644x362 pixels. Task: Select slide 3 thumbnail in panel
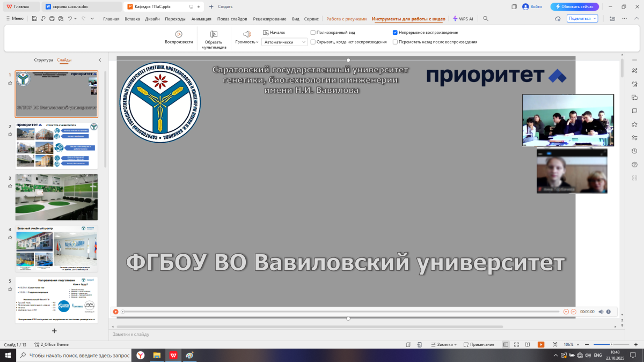tap(56, 197)
